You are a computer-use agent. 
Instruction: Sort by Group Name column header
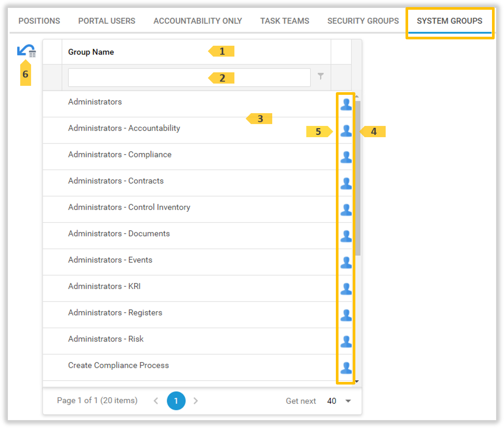(x=91, y=52)
